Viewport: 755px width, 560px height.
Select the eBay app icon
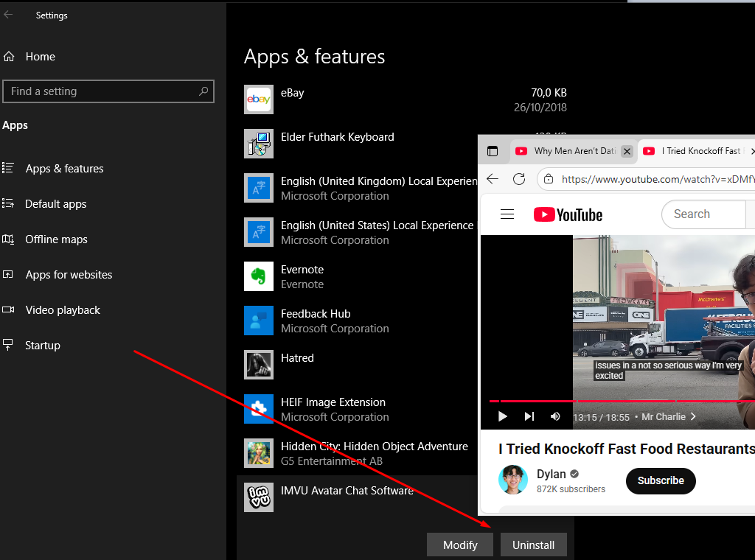tap(259, 99)
